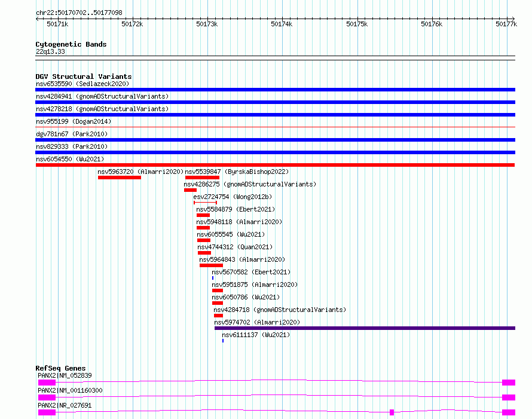Viewport: 532px width, 419px height.
Task: Select nsv4744312 (Quan2021) variant label
Action: (235, 247)
